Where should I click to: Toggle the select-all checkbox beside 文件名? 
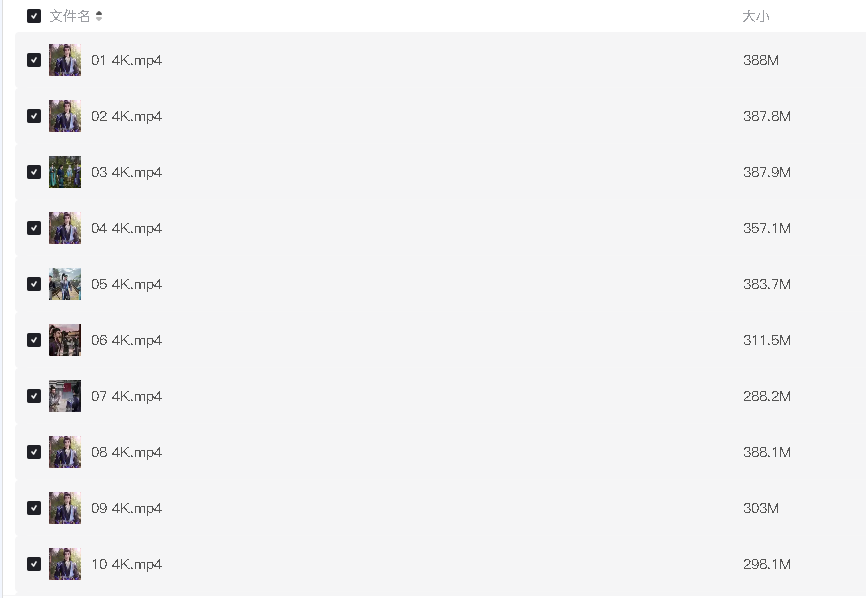point(34,16)
